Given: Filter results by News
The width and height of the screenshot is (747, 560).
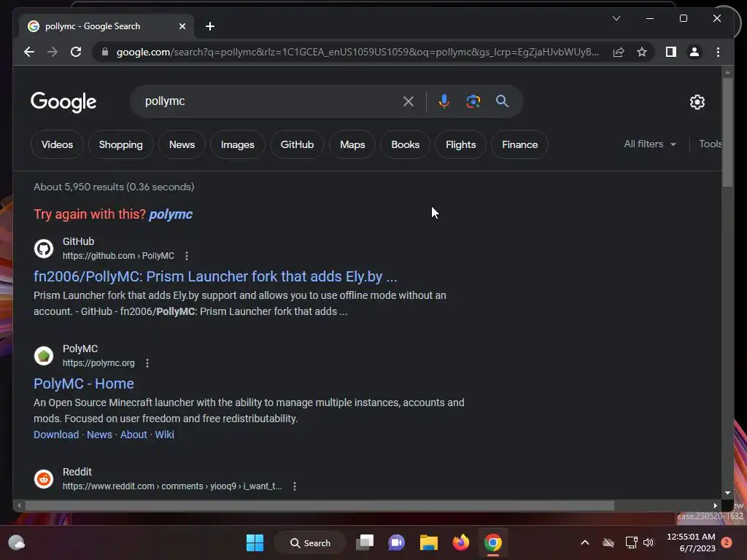Looking at the screenshot, I should 182,144.
